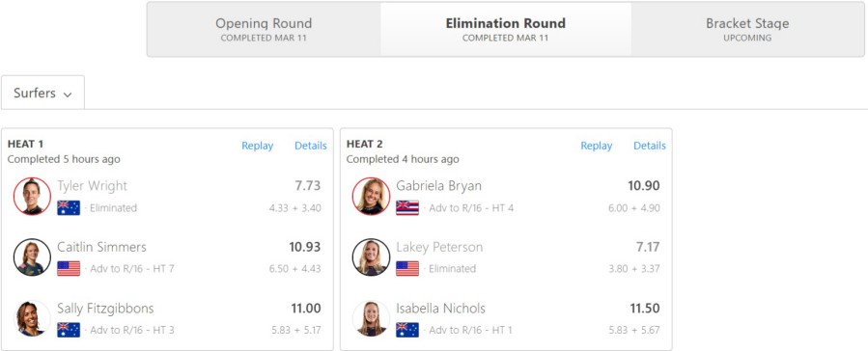Watch the Heat 2 Replay
The height and width of the screenshot is (351, 868).
[x=596, y=146]
